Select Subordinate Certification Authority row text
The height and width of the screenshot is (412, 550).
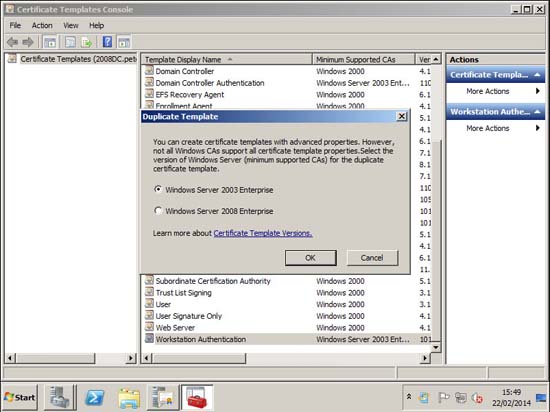pos(213,281)
